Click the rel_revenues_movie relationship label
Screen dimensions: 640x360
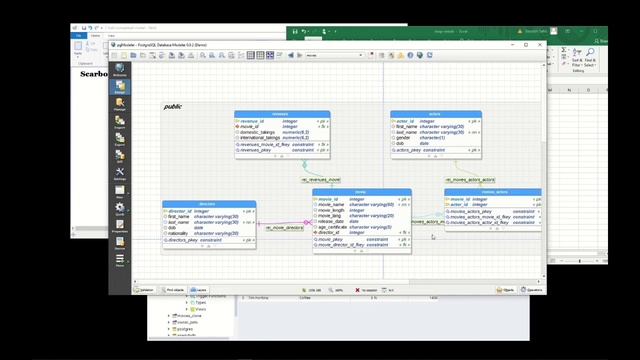pyautogui.click(x=321, y=180)
